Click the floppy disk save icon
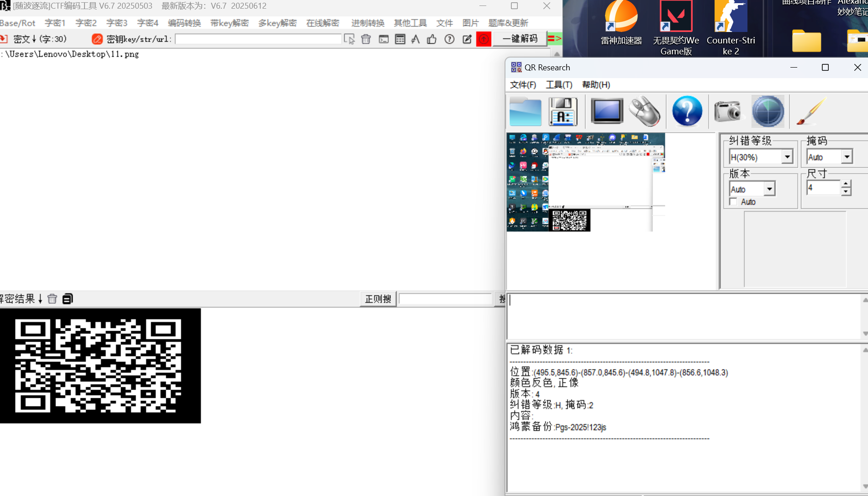Screen dimensions: 868x496 click(563, 111)
